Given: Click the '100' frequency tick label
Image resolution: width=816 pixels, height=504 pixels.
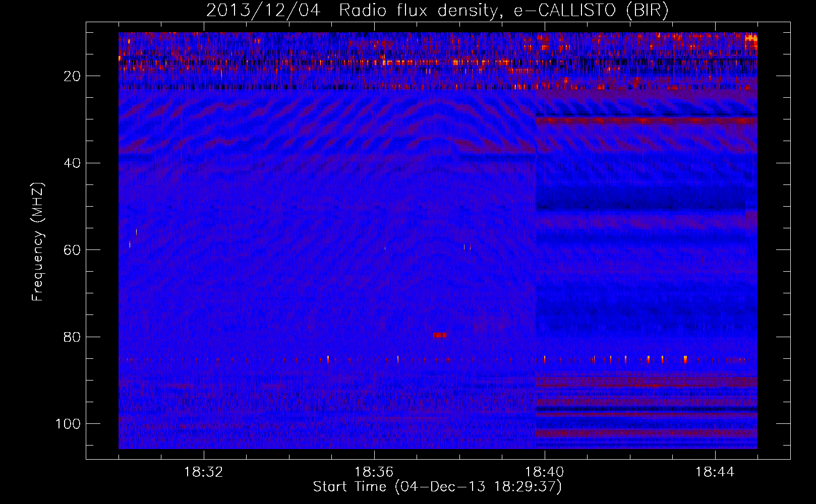Looking at the screenshot, I should (68, 424).
